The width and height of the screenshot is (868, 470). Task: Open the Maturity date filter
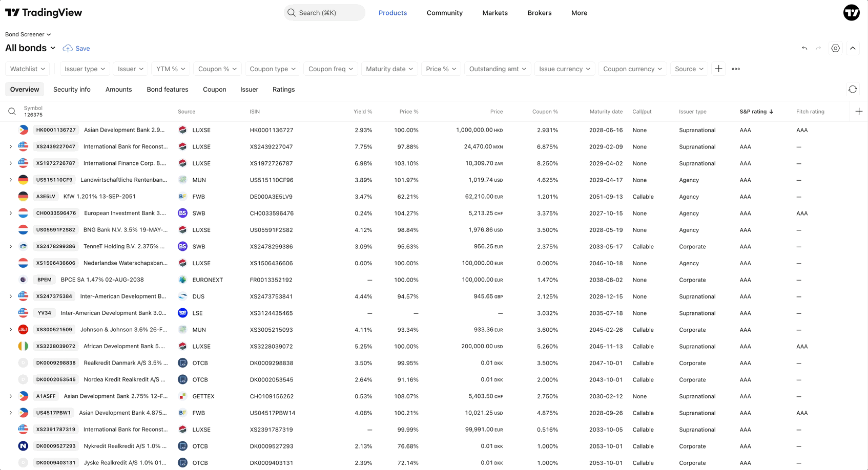pos(389,69)
